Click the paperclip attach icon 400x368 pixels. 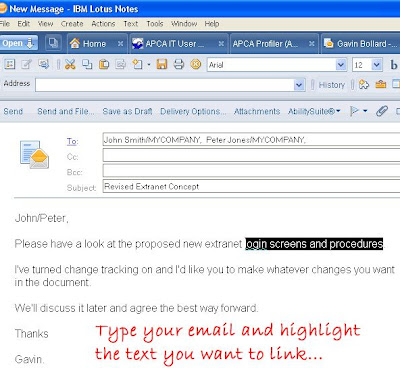point(382,111)
